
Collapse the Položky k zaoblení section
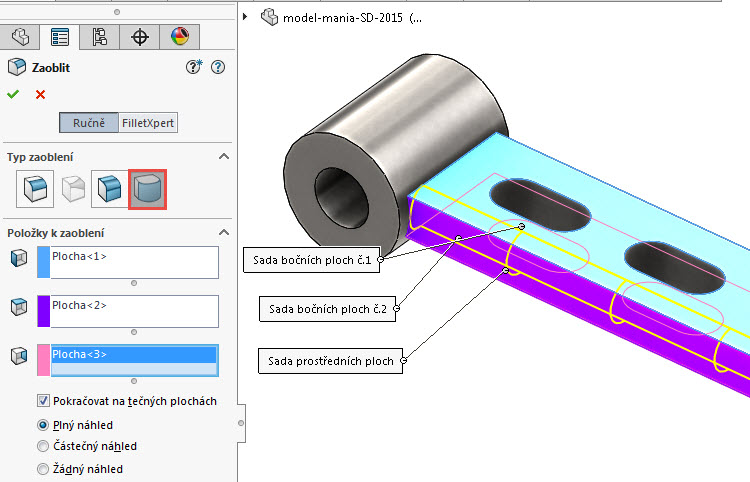click(x=223, y=233)
